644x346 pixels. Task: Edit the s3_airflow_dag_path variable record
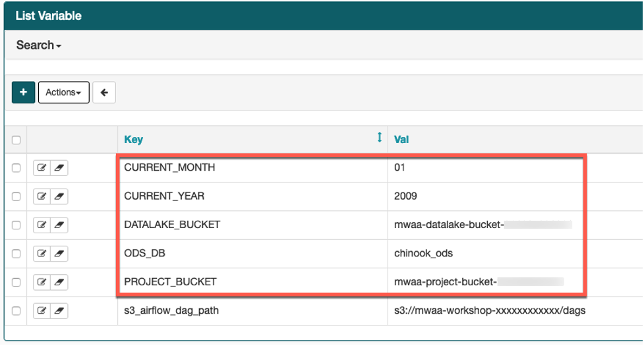tap(42, 310)
